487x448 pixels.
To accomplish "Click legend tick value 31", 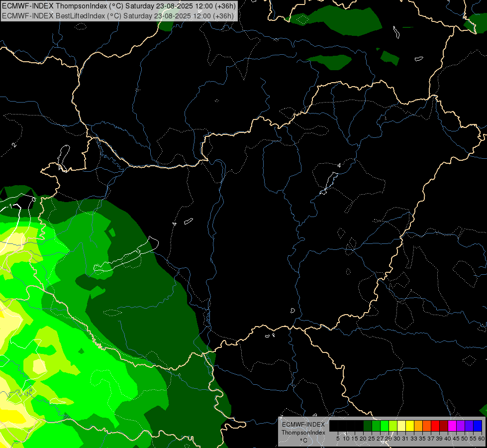I will coord(405,439).
